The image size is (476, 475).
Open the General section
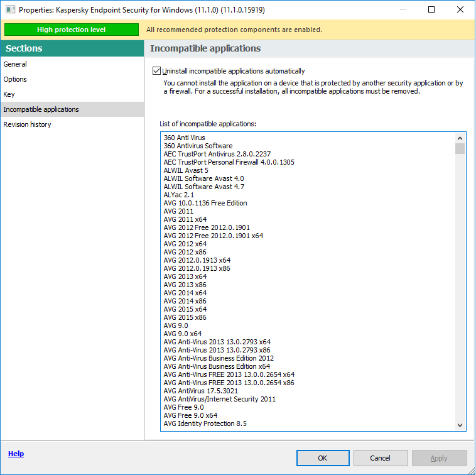[72, 64]
